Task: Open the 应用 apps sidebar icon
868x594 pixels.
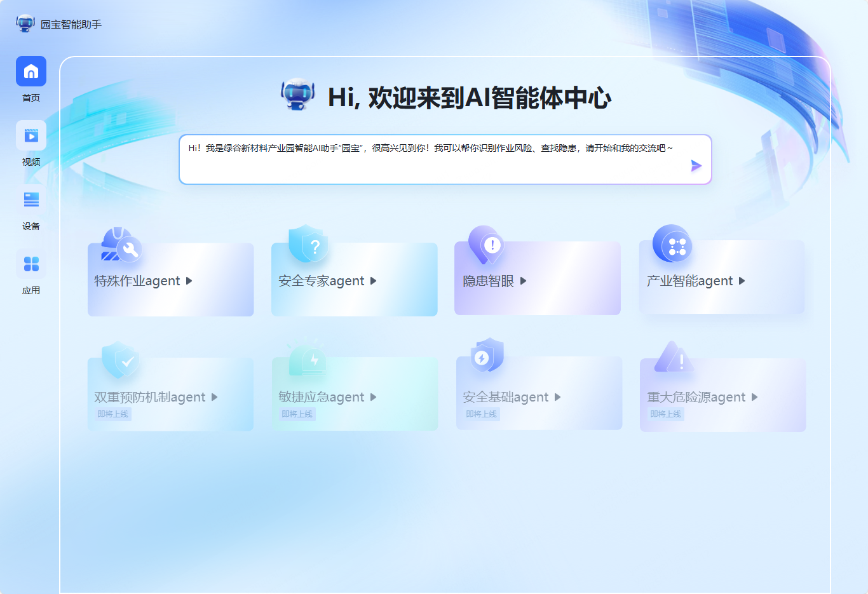Action: (x=31, y=264)
